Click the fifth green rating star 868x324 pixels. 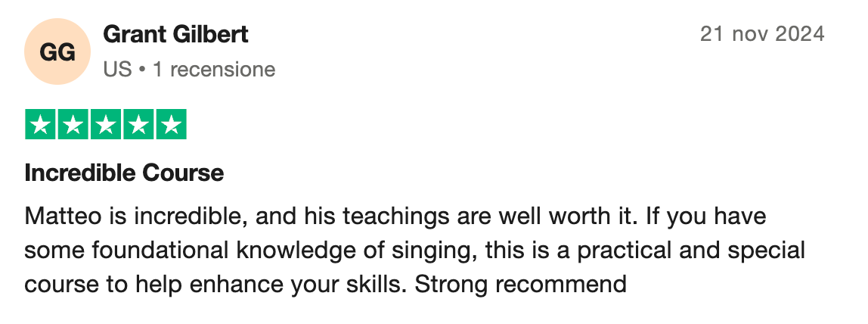[171, 125]
